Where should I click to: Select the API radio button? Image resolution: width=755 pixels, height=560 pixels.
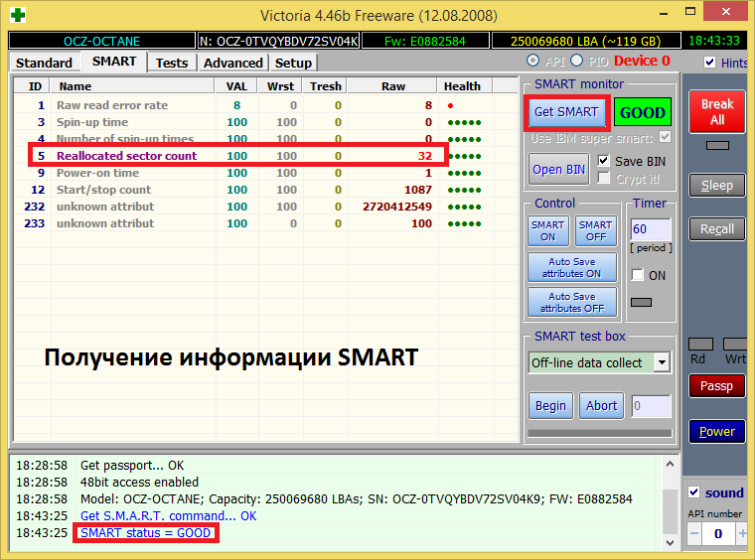pos(532,61)
